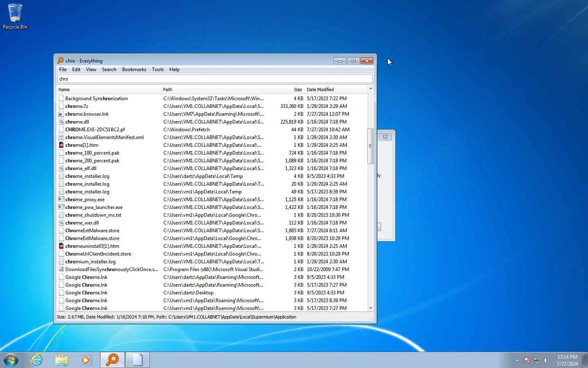Select chrome_installer.log dated 9/5/2023
588x368 pixels.
click(212, 176)
